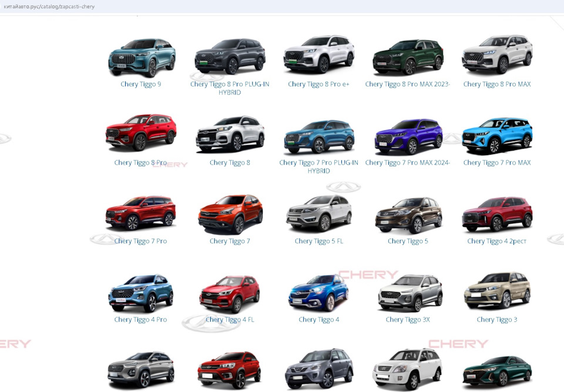Image resolution: width=564 pixels, height=392 pixels.
Task: Click the purple Tiggo 7 Pro MAX 2024- image
Action: (x=408, y=136)
